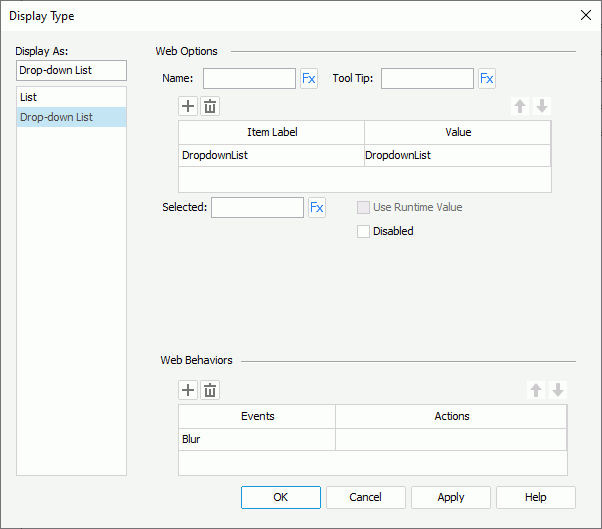Move Web Behaviors row up
The height and width of the screenshot is (529, 602).
536,390
